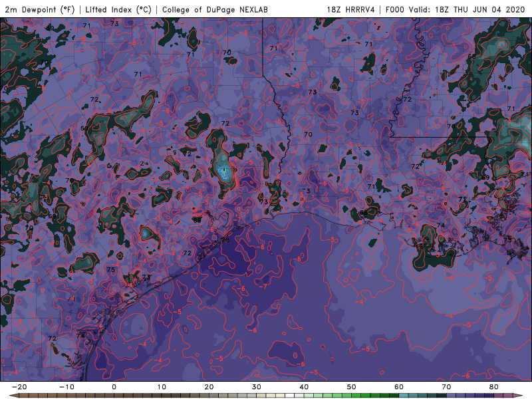Click the '60' color scale label
This screenshot has height=399, width=532.
[x=399, y=387]
